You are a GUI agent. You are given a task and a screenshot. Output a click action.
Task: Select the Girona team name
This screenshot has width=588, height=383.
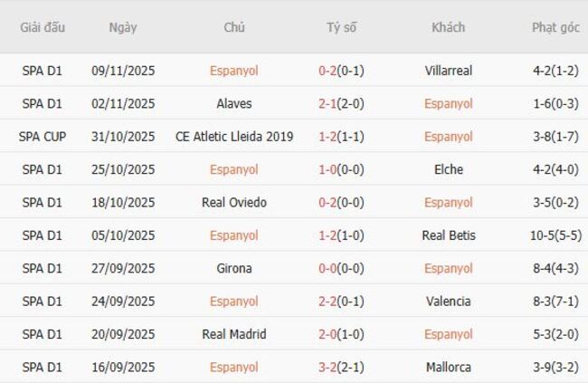pyautogui.click(x=234, y=268)
